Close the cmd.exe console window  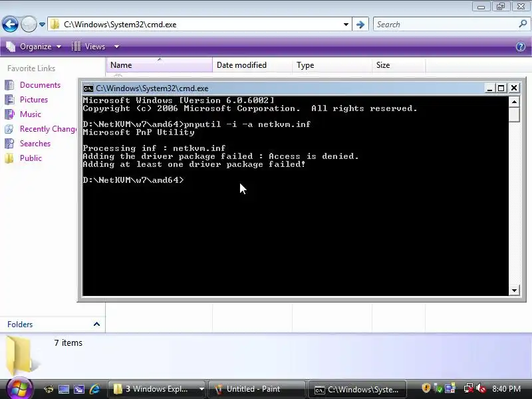point(514,88)
